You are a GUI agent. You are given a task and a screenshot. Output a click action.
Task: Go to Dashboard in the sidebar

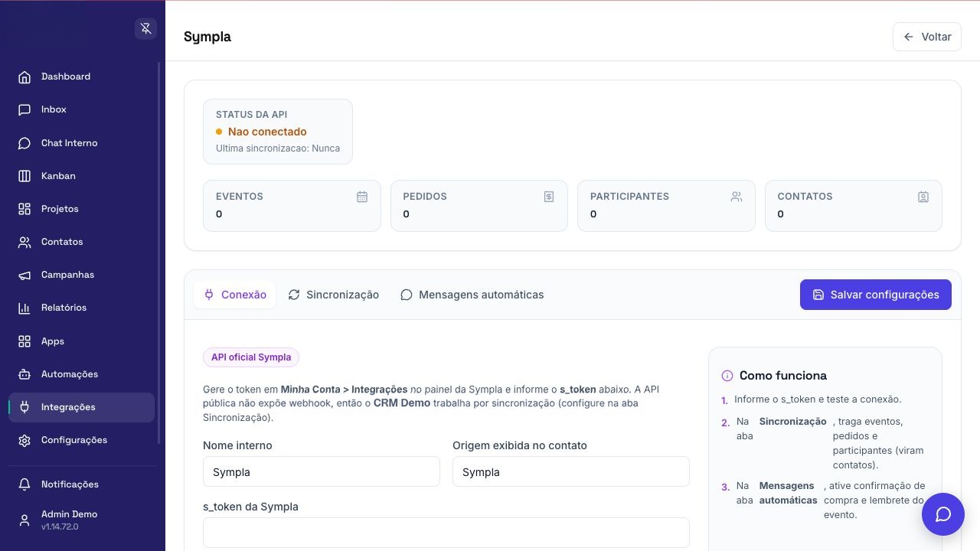pos(81,77)
